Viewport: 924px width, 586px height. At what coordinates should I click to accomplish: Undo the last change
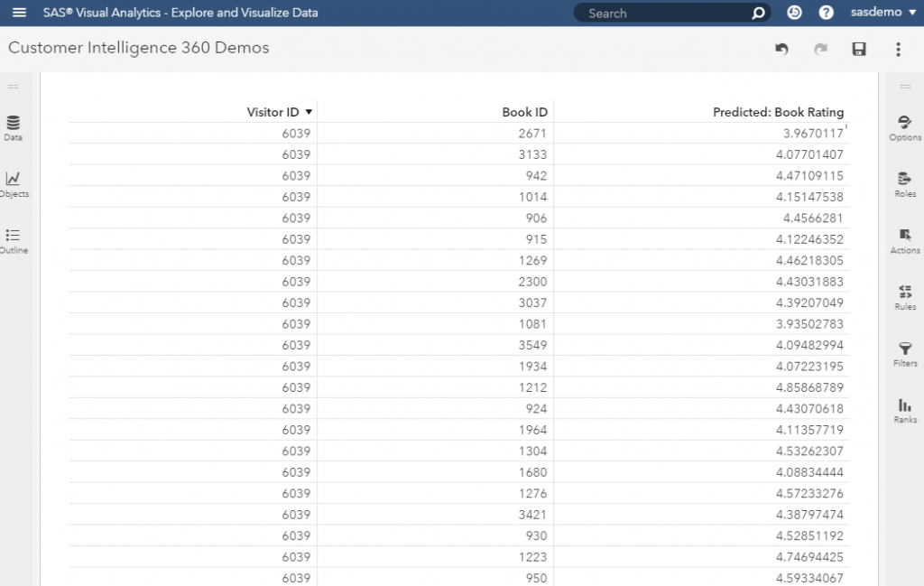(781, 49)
